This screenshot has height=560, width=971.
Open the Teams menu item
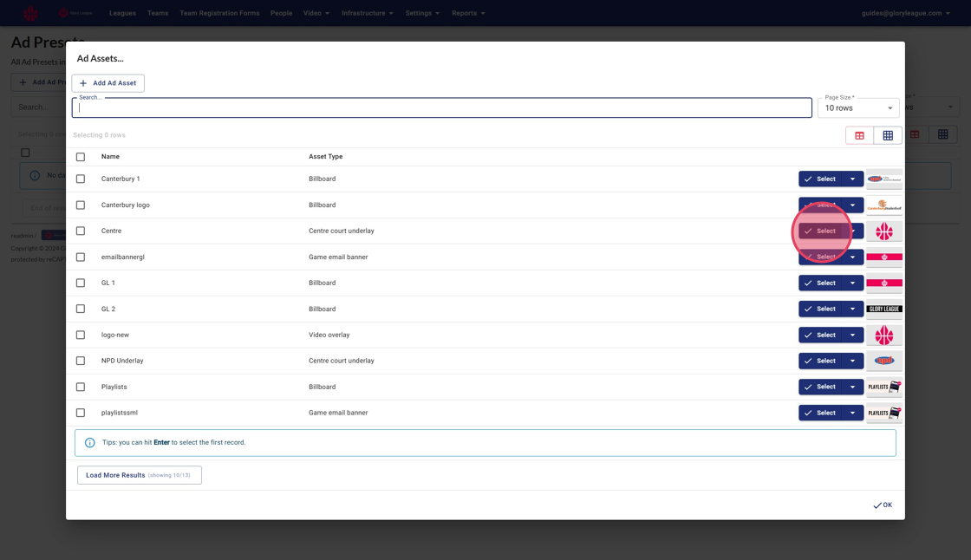(158, 13)
